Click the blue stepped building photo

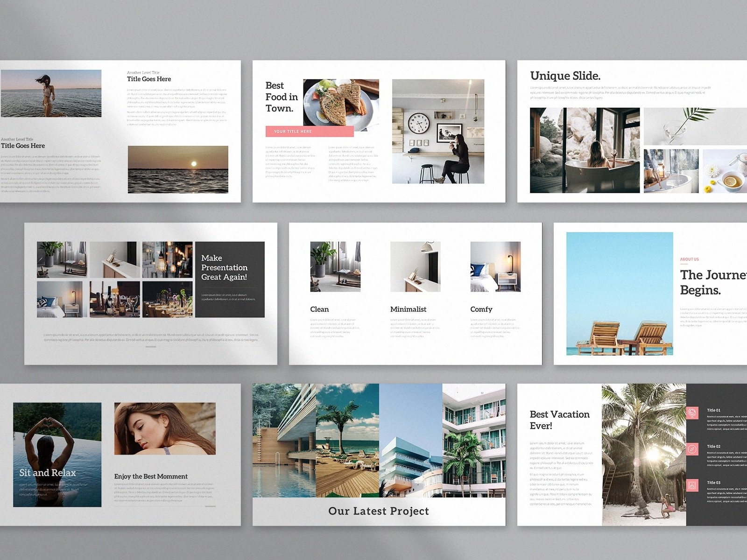coord(411,441)
